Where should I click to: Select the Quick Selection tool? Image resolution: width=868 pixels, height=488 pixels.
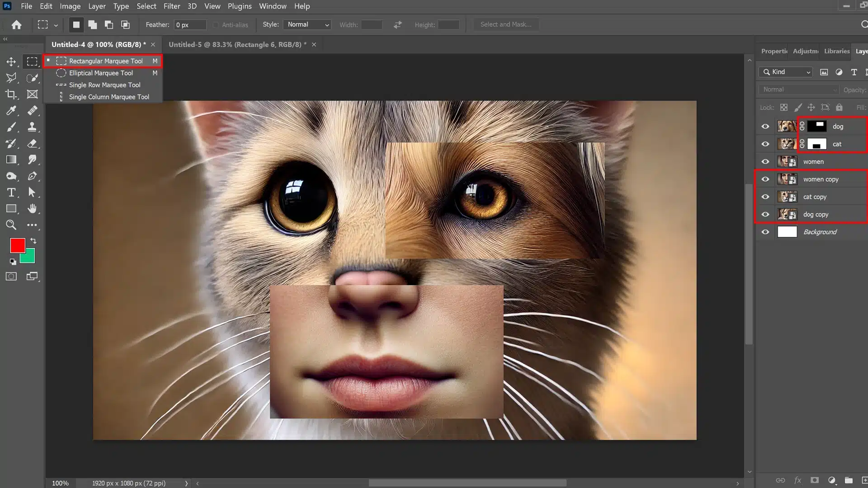click(32, 78)
